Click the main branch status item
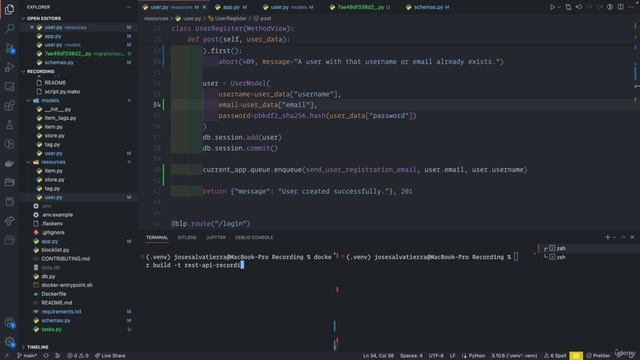Screen dimensions: 640x360 point(27,356)
